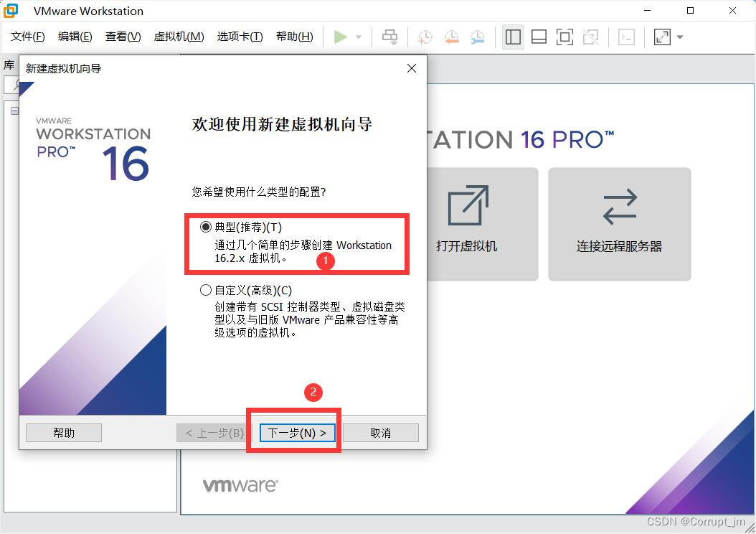This screenshot has height=534, width=756.
Task: Click the 下一步(N) > button
Action: pos(298,433)
